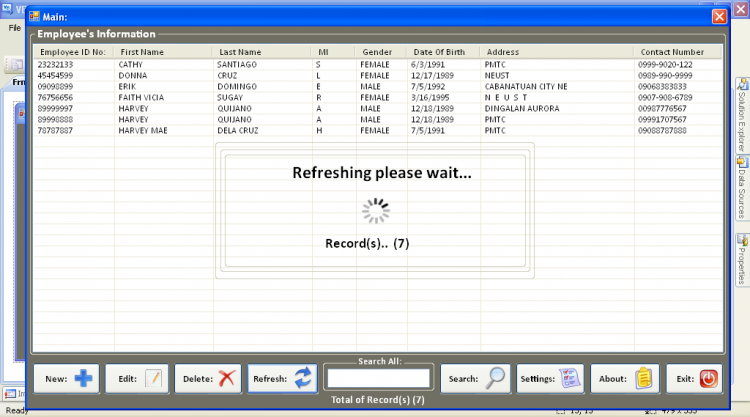This screenshot has width=750, height=417.
Task: Click the Search button label
Action: (463, 379)
